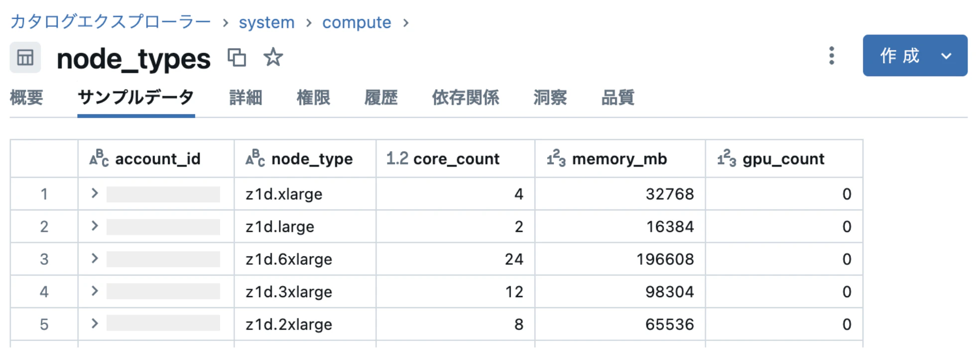Screen dimensions: 980x356
Task: Copy the node_types table name
Action: coord(237,57)
